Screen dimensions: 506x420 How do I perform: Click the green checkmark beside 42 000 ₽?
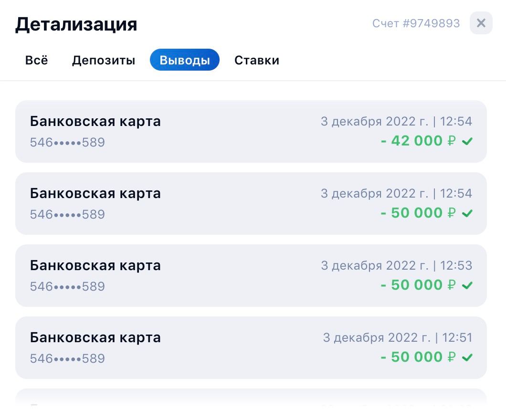pos(467,141)
